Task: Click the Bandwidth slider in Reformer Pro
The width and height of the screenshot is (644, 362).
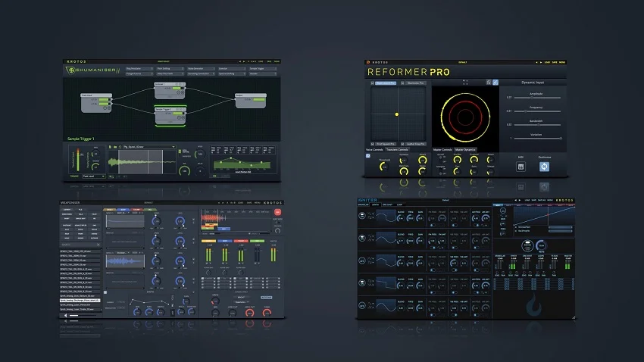Action: click(x=537, y=125)
